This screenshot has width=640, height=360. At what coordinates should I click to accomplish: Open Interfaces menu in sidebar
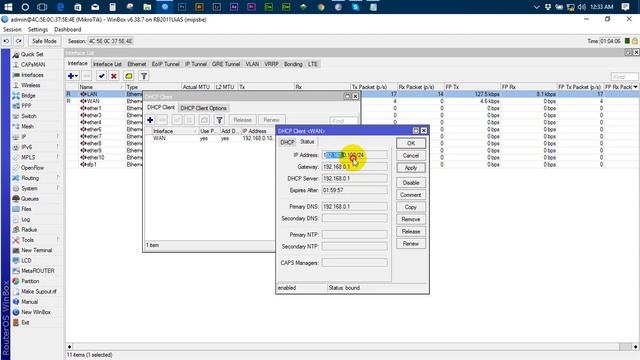tap(32, 75)
